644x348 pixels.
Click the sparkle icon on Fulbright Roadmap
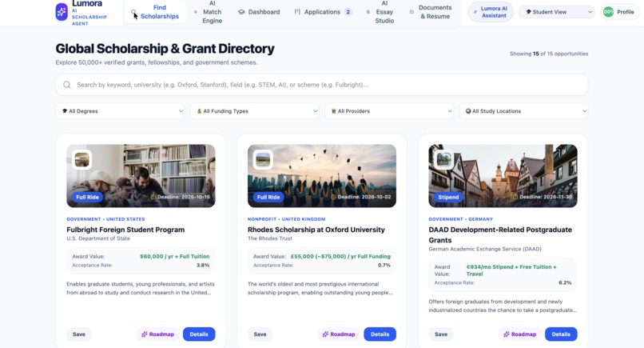pos(144,334)
